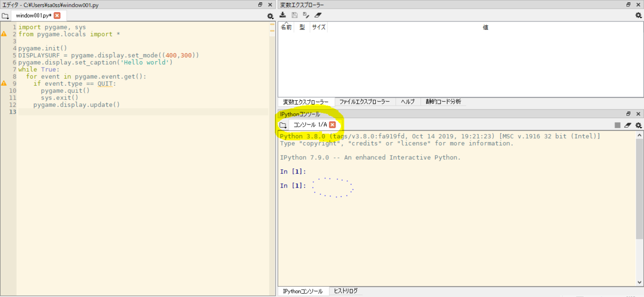Image resolution: width=644 pixels, height=297 pixels.
Task: Click 'import pygame, sys' on line 1
Action: [x=52, y=27]
